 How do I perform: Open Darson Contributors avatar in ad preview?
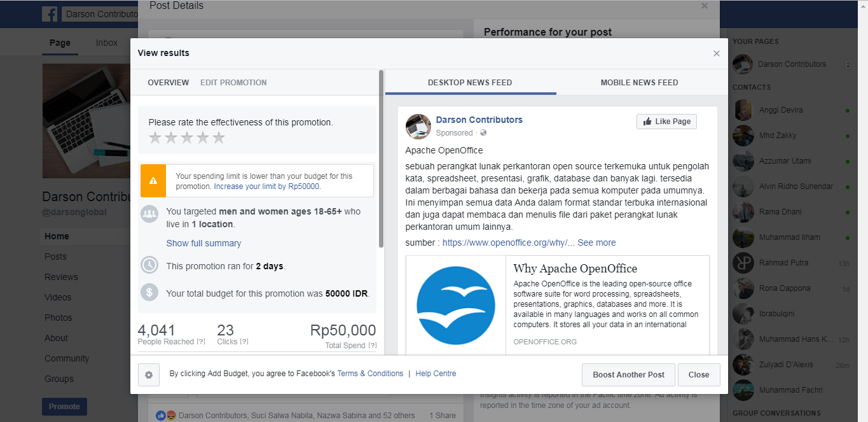click(418, 127)
